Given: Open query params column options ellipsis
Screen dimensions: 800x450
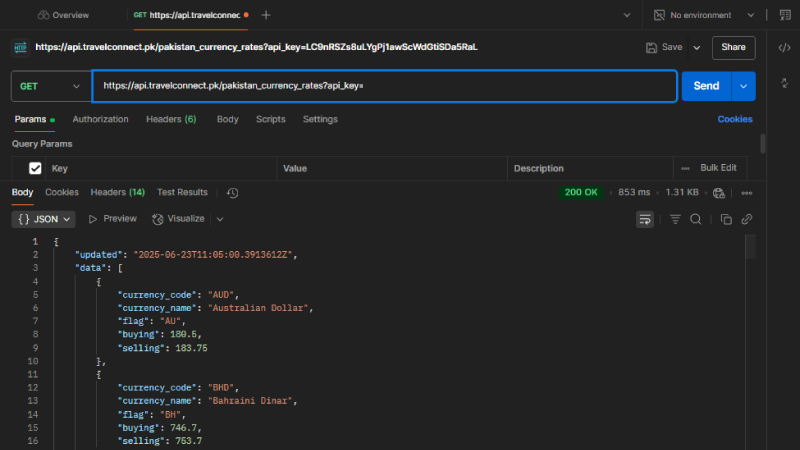Looking at the screenshot, I should point(685,168).
